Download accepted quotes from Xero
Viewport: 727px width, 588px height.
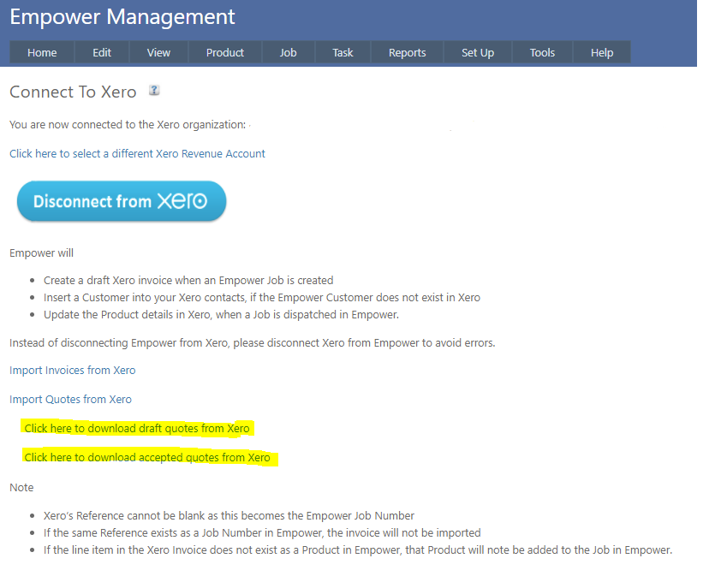(x=147, y=458)
